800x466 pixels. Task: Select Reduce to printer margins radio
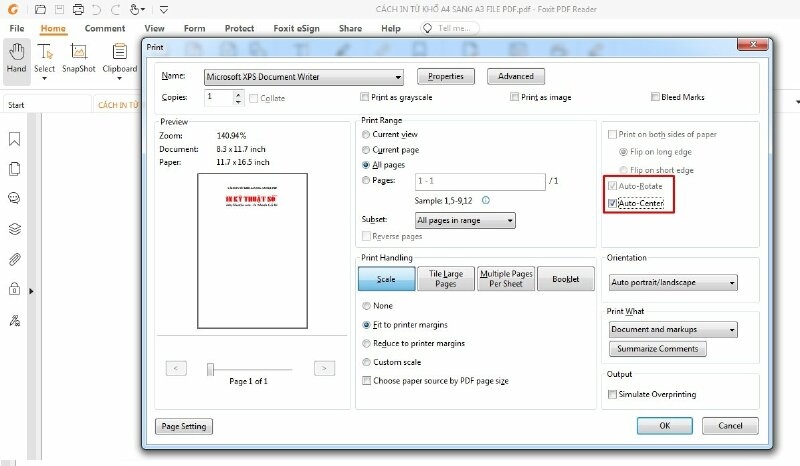point(366,343)
